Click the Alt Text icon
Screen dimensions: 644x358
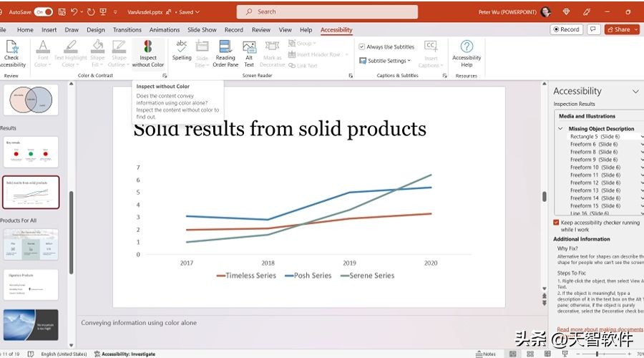249,54
